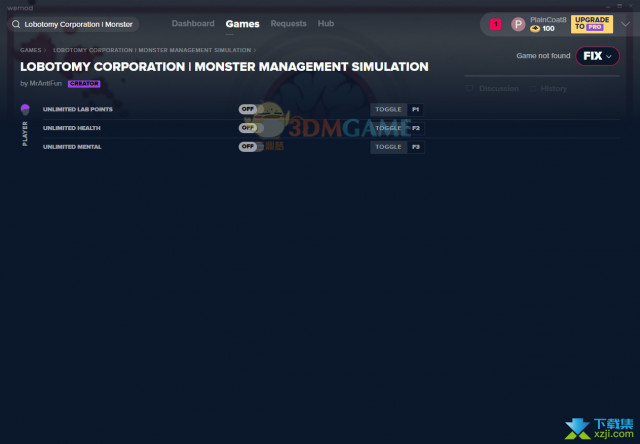The width and height of the screenshot is (640, 444).
Task: Open the Dashboard tab
Action: (x=193, y=24)
